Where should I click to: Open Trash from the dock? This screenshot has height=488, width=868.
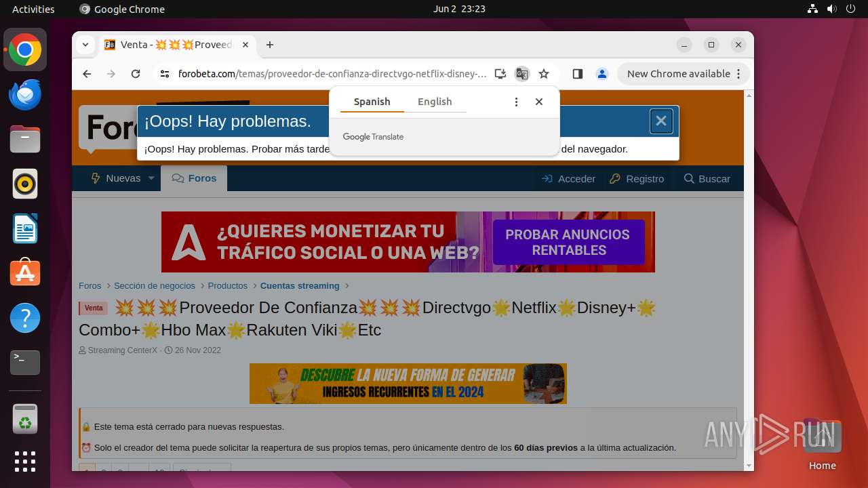click(x=25, y=419)
